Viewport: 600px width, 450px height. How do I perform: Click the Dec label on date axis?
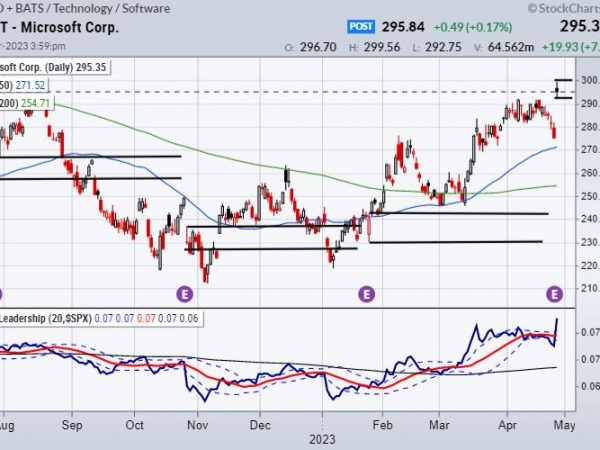(x=260, y=425)
